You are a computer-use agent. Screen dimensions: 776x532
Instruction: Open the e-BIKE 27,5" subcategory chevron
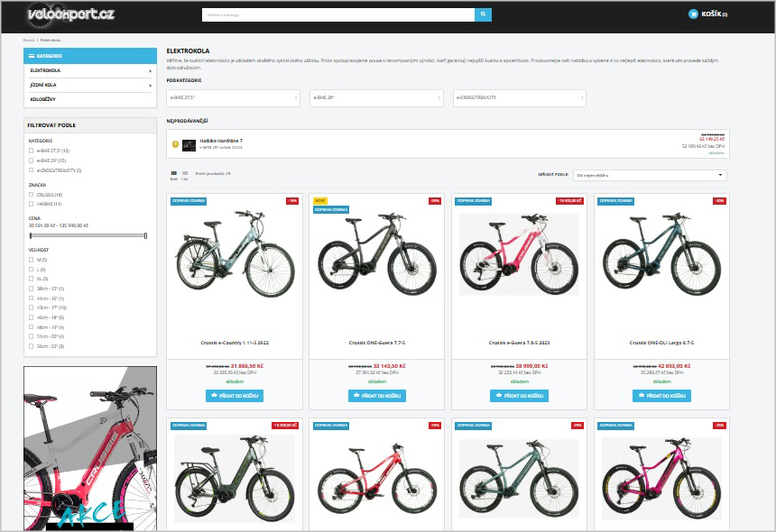(296, 98)
